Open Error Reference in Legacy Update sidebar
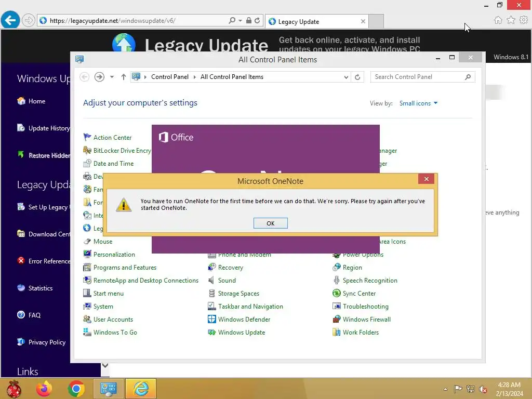Image resolution: width=532 pixels, height=399 pixels. [44, 261]
